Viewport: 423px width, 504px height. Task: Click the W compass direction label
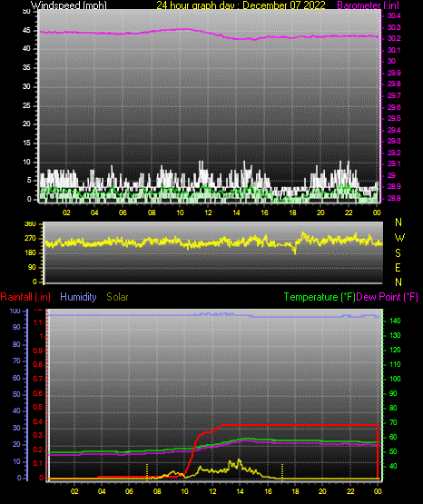click(399, 238)
